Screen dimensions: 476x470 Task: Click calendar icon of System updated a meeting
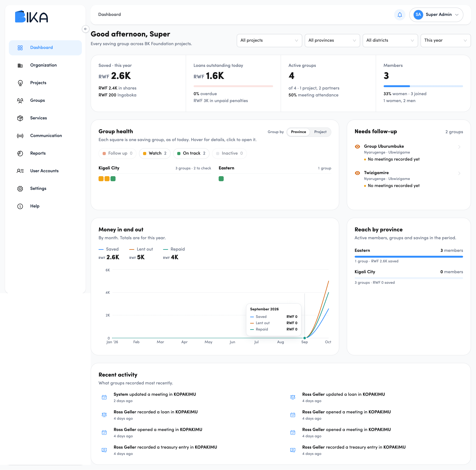click(x=104, y=397)
